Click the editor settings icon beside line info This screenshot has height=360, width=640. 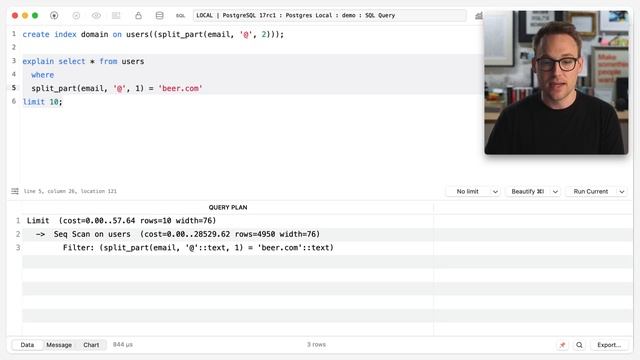tap(15, 191)
